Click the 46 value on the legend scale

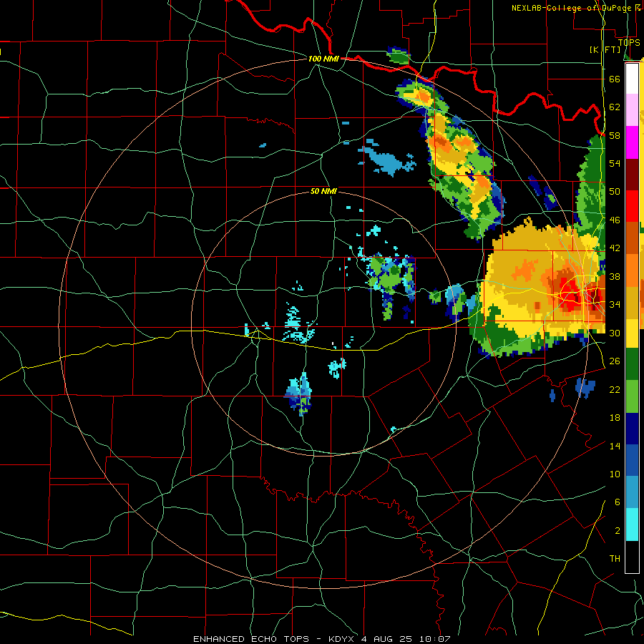point(615,220)
